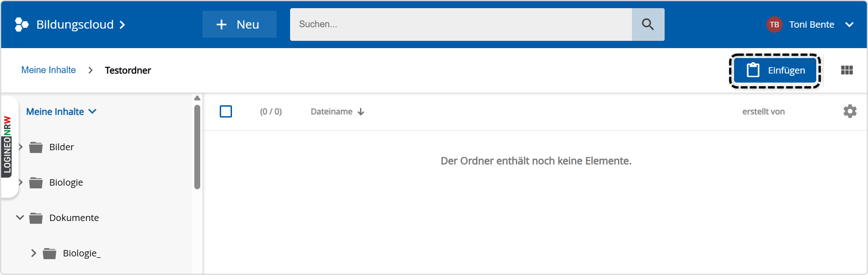Click the sidebar scroll-up arrow
The width and height of the screenshot is (868, 275).
[197, 98]
